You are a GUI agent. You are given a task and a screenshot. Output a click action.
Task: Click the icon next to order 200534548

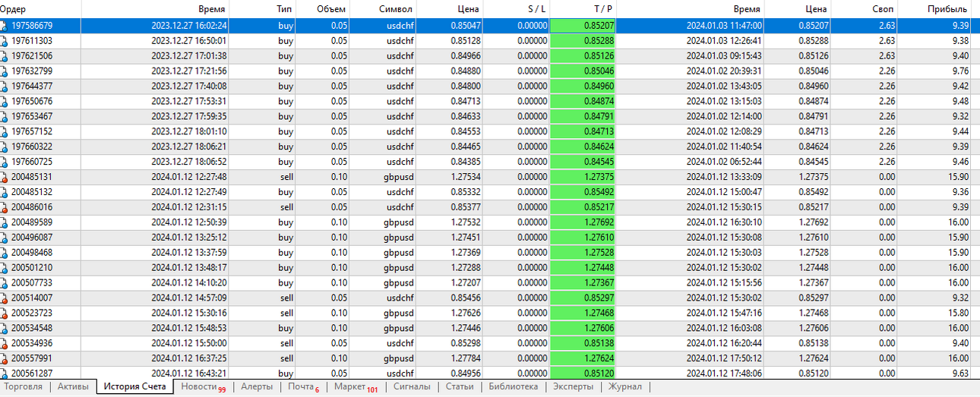[x=4, y=328]
